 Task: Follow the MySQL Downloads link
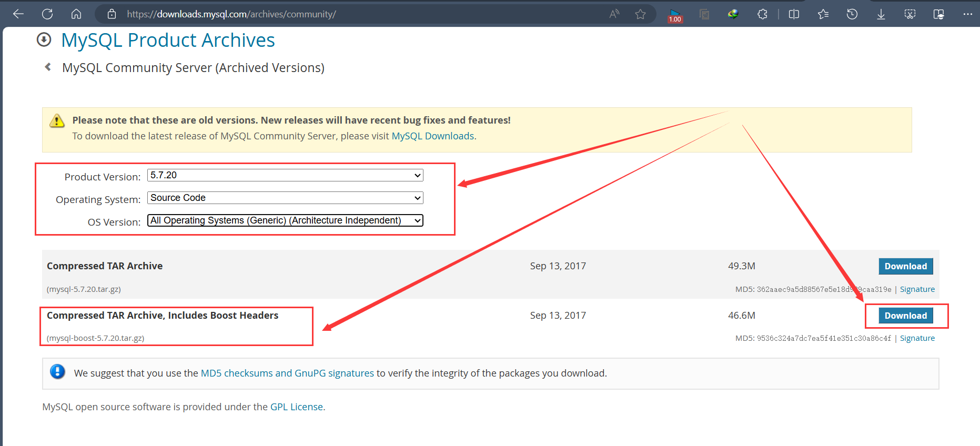point(433,136)
